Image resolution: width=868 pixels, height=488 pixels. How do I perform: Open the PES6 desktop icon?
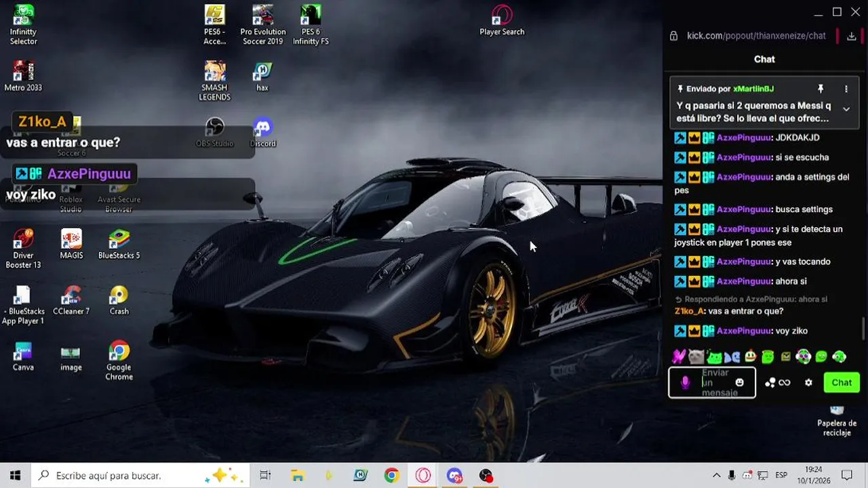click(x=214, y=25)
